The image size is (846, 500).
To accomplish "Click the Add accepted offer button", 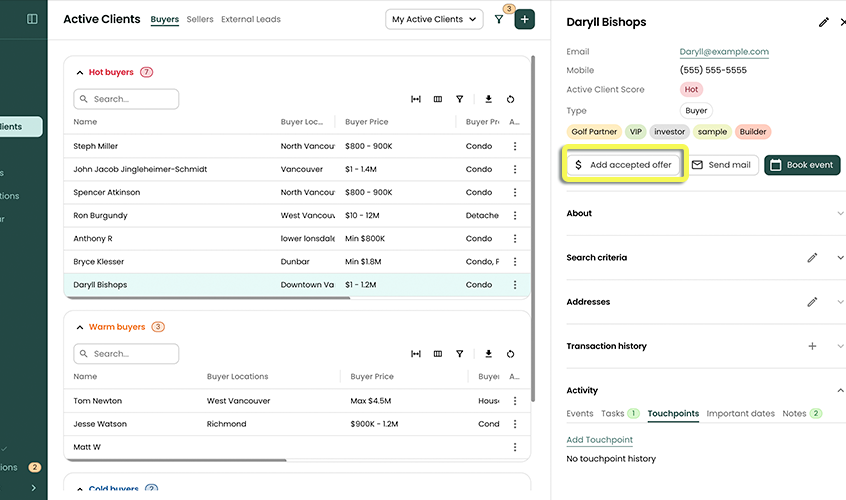I will pos(623,165).
